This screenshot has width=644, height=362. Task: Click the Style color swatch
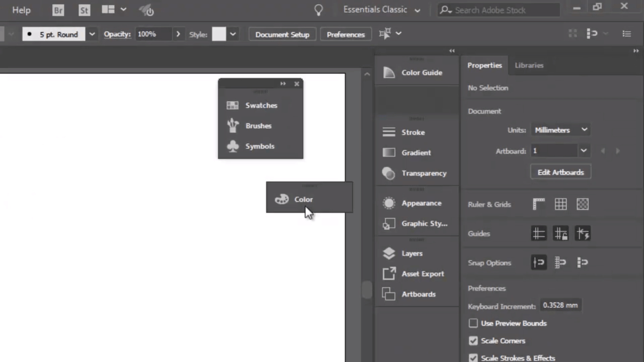(x=219, y=34)
